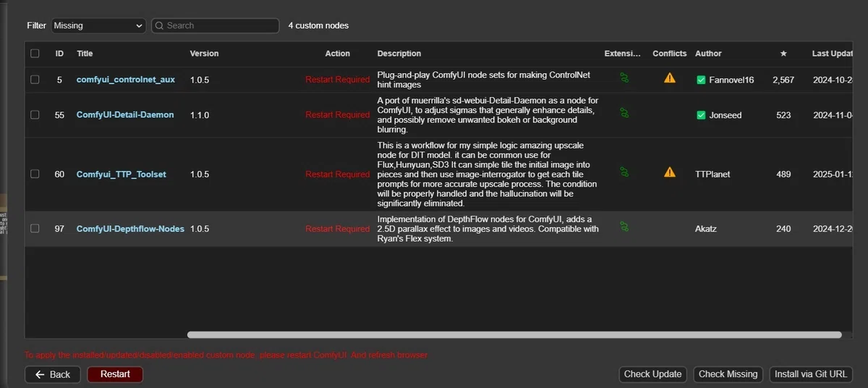Open the Filter dropdown showing Missing

[98, 25]
